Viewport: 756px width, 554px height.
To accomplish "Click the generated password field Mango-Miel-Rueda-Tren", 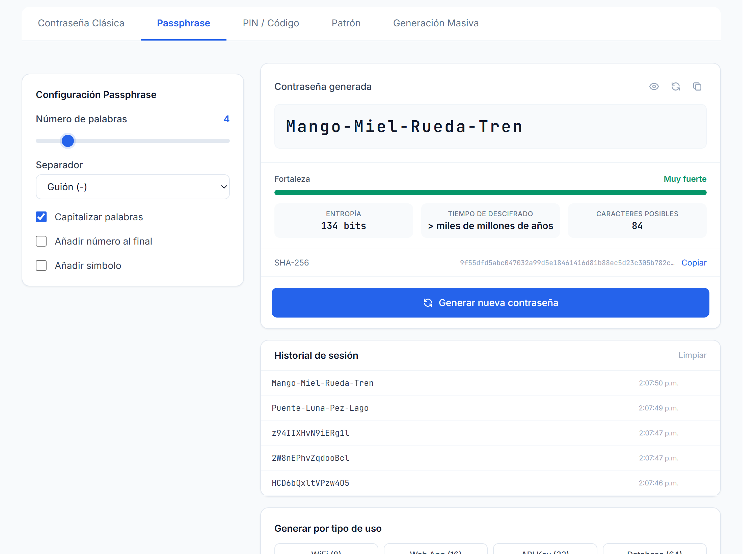I will click(x=490, y=127).
